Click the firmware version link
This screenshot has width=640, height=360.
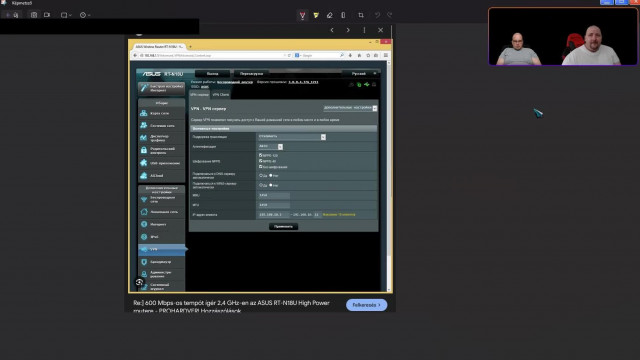click(303, 82)
